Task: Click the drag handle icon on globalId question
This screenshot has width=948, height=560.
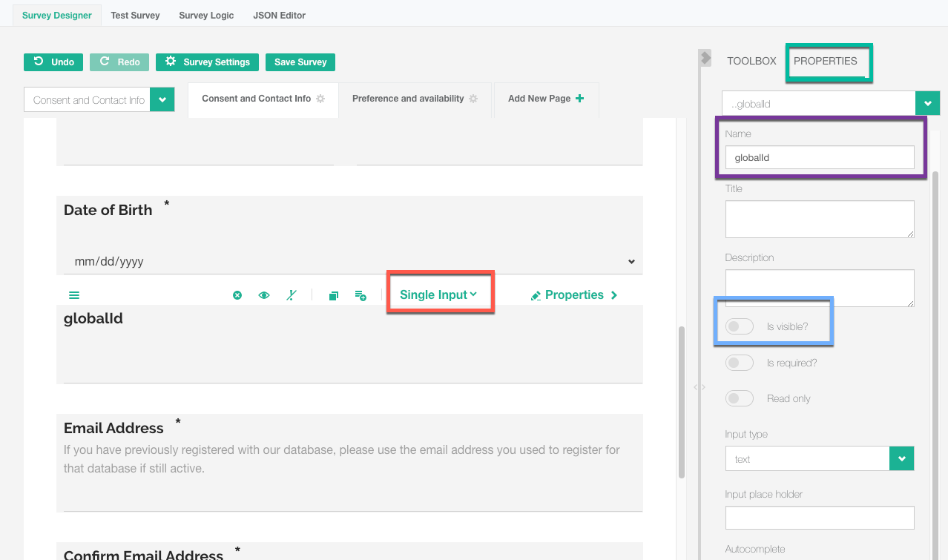Action: tap(74, 295)
